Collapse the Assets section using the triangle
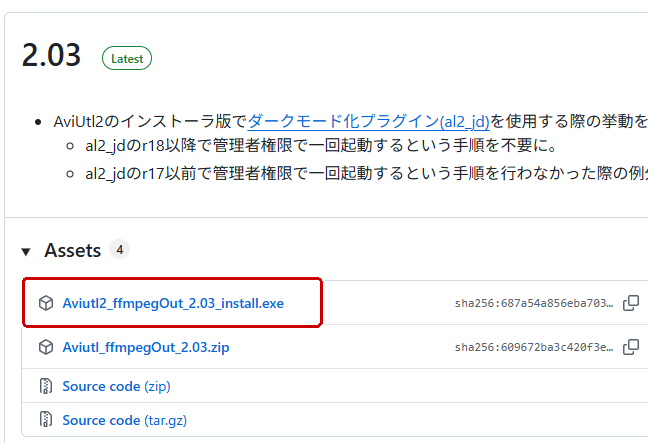 (26, 250)
